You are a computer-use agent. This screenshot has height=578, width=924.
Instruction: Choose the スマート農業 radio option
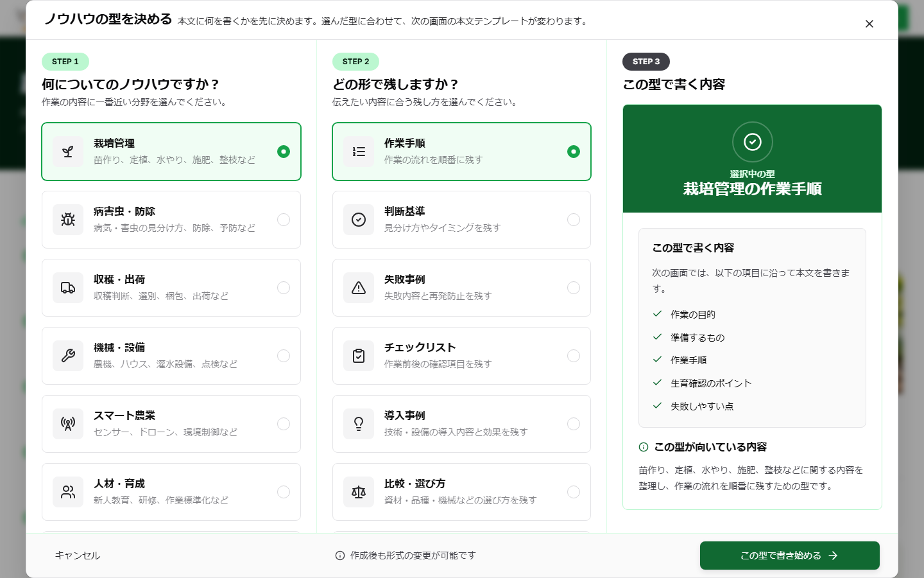pos(284,424)
